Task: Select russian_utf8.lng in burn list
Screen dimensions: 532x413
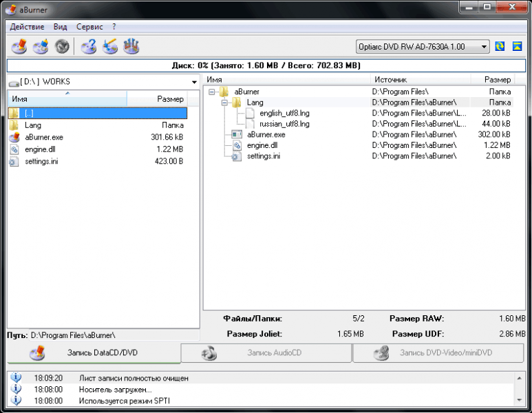Action: pos(284,124)
